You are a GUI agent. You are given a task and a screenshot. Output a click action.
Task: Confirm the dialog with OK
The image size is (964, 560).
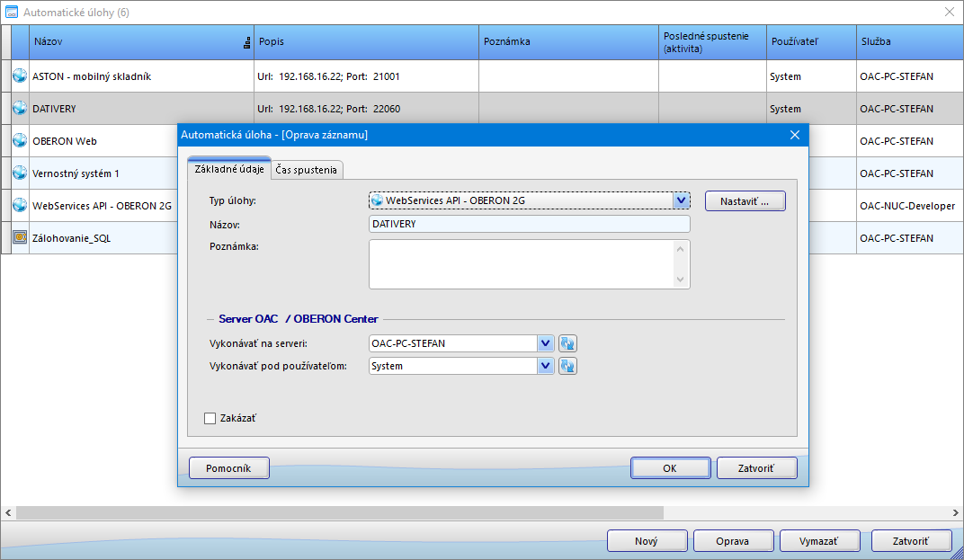point(670,468)
